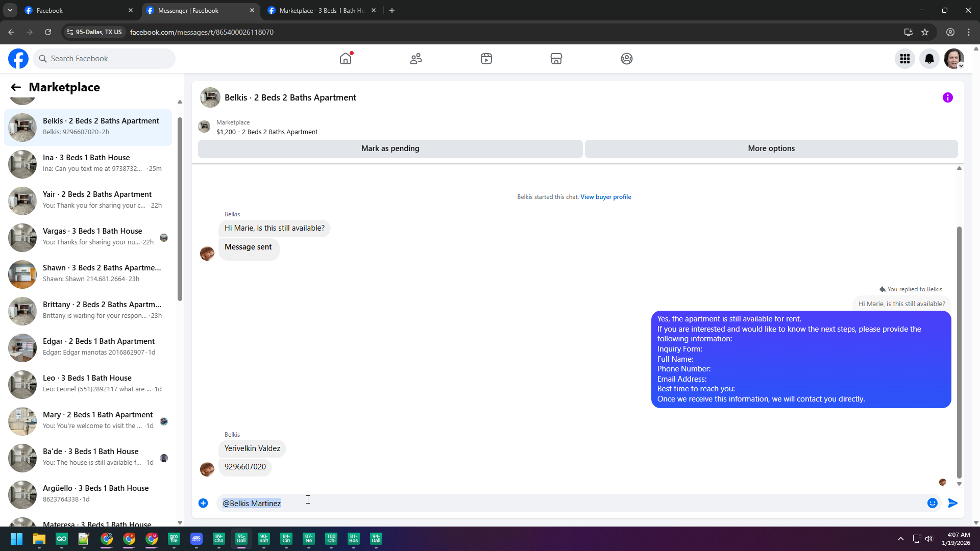Viewport: 980px width, 551px height.
Task: Click the address bar URL
Action: click(202, 32)
